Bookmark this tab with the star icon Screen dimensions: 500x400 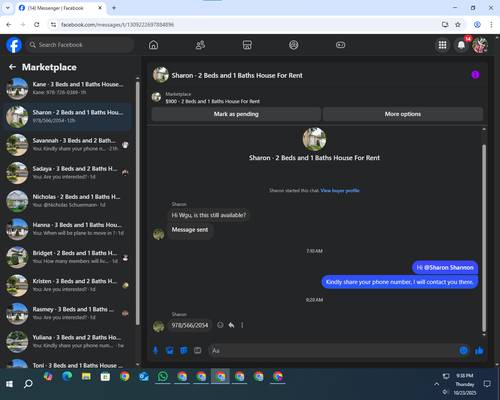[458, 24]
